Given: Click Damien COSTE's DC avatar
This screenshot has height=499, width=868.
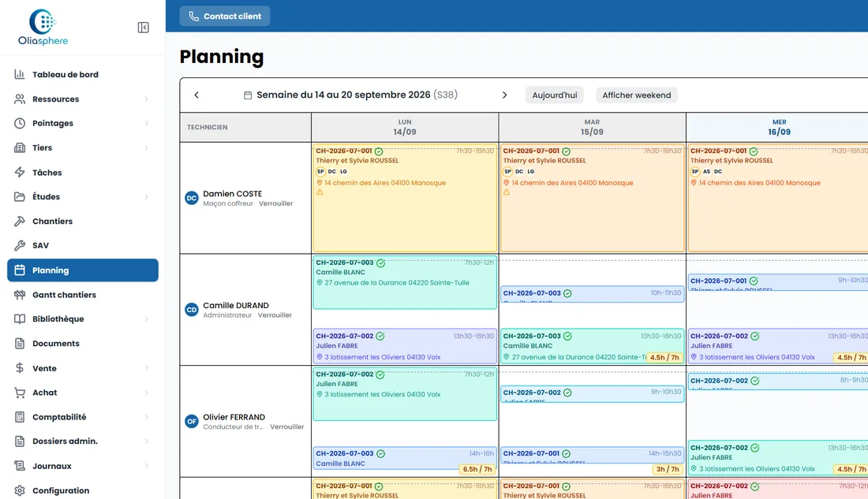Looking at the screenshot, I should [x=192, y=198].
